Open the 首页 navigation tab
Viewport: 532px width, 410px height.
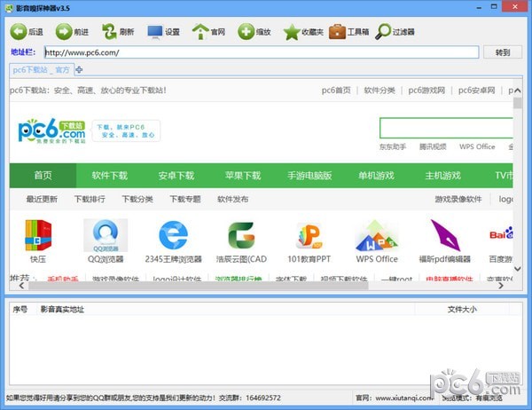[43, 176]
